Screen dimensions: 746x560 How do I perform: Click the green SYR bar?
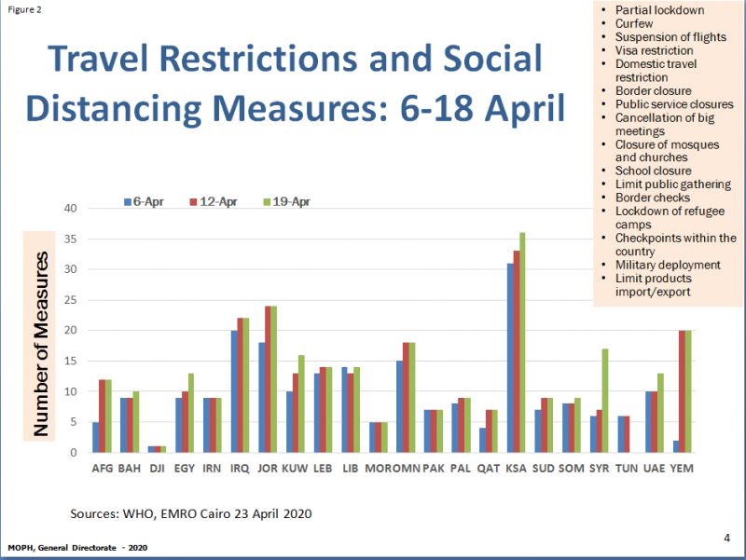(605, 401)
